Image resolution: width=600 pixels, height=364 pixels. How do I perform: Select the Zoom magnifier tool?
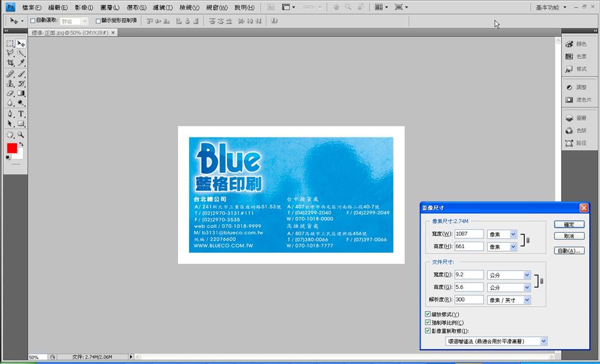click(x=21, y=134)
